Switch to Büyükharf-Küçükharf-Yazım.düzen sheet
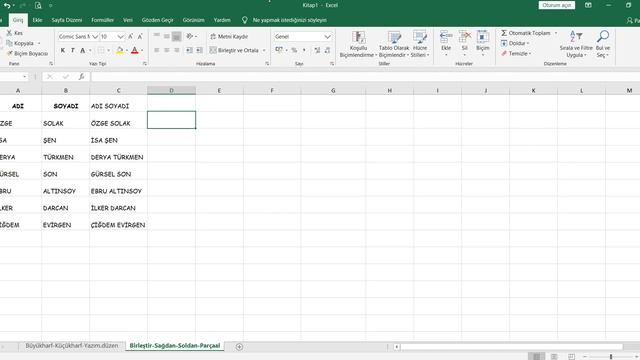The height and width of the screenshot is (360, 640). [72, 346]
